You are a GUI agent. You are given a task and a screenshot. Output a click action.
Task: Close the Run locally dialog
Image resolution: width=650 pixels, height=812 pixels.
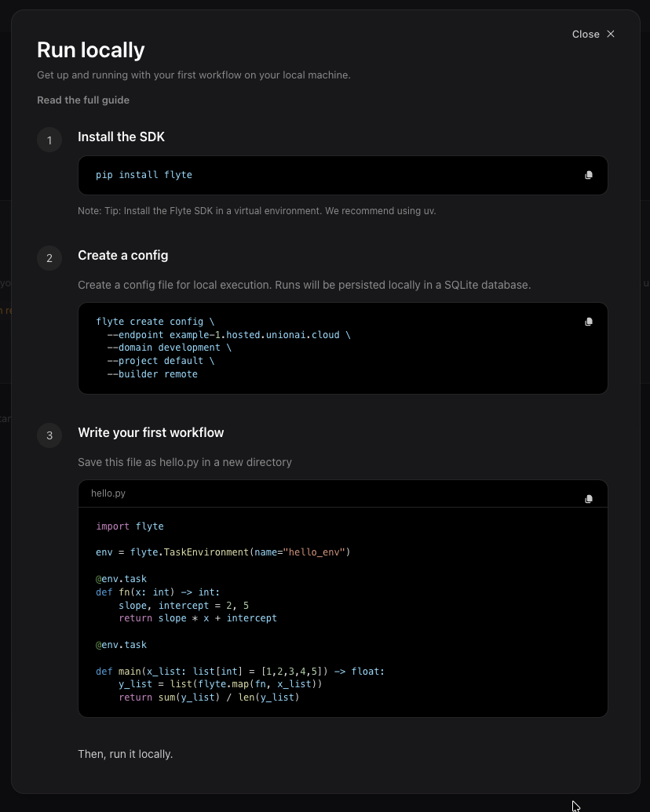click(593, 35)
